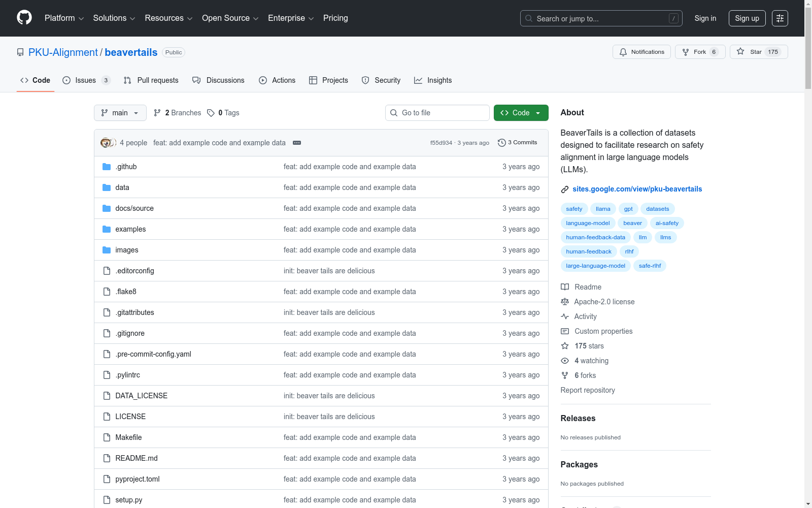Image resolution: width=812 pixels, height=508 pixels.
Task: Expand the commit message ellipsis icon
Action: (x=297, y=143)
